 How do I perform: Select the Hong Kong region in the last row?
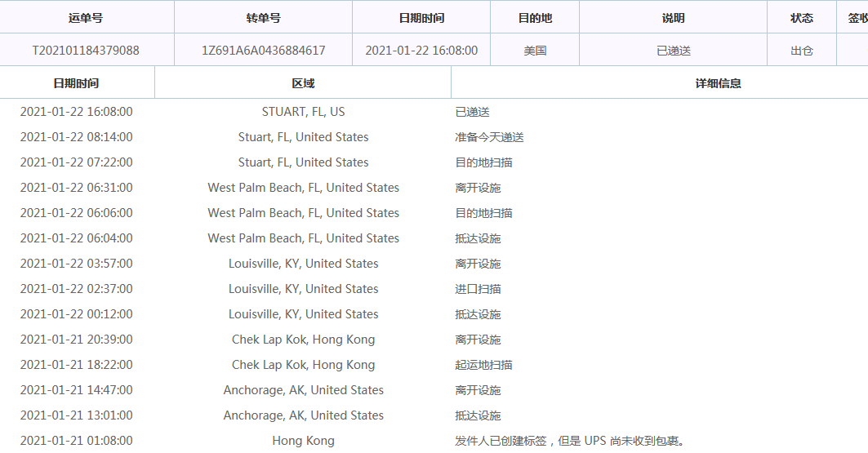[x=303, y=441]
